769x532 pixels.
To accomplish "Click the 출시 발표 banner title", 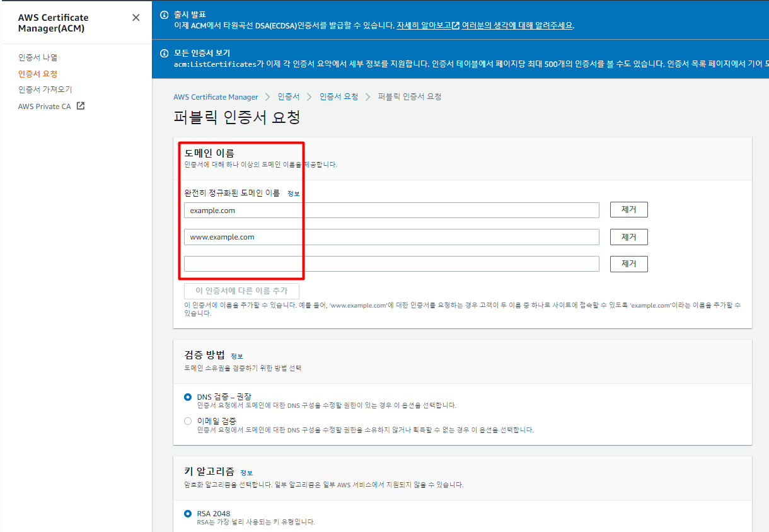I will (190, 14).
